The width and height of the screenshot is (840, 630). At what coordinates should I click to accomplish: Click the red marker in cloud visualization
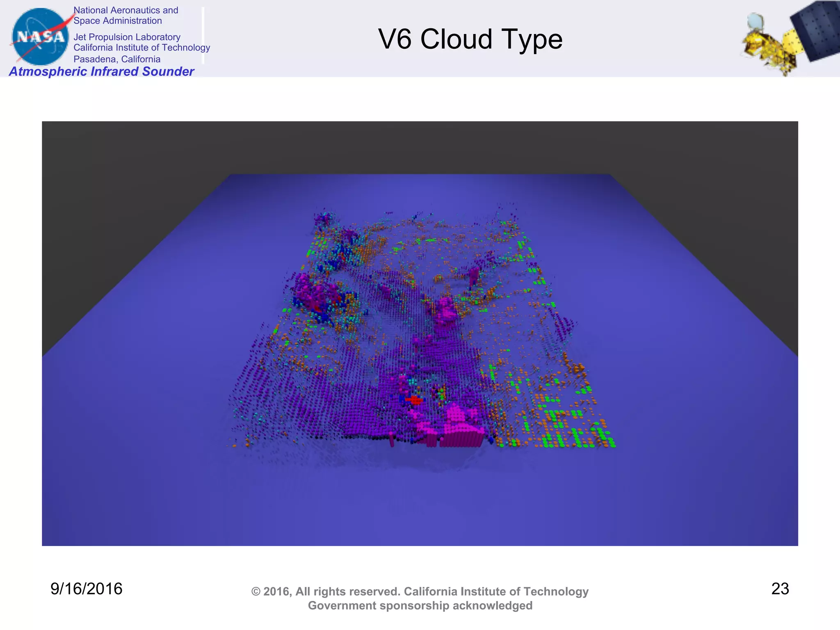414,399
